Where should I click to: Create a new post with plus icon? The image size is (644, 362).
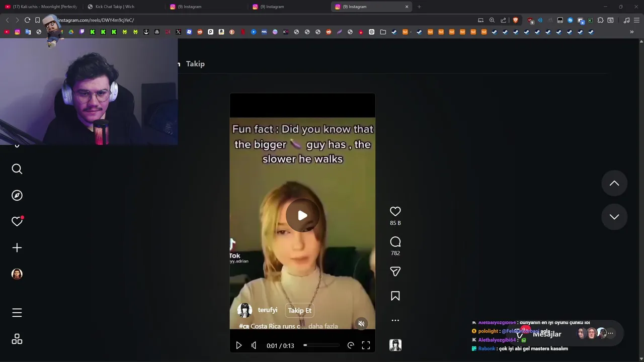coord(17,247)
